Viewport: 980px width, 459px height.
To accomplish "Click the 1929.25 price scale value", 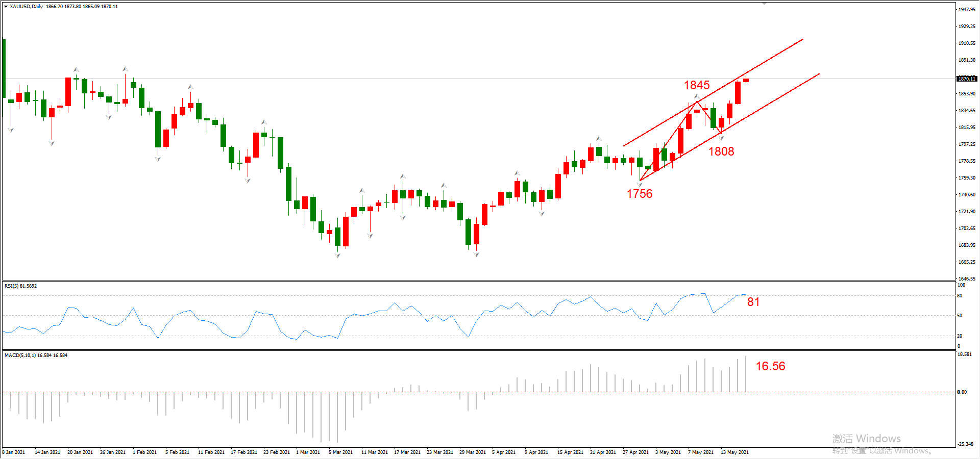I will pyautogui.click(x=967, y=27).
